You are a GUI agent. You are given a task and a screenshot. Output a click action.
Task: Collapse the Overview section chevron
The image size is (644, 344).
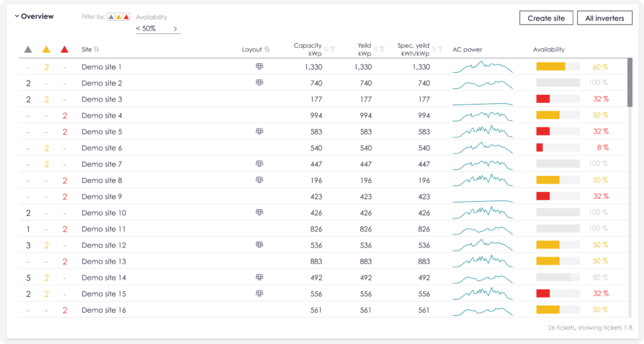coord(17,16)
